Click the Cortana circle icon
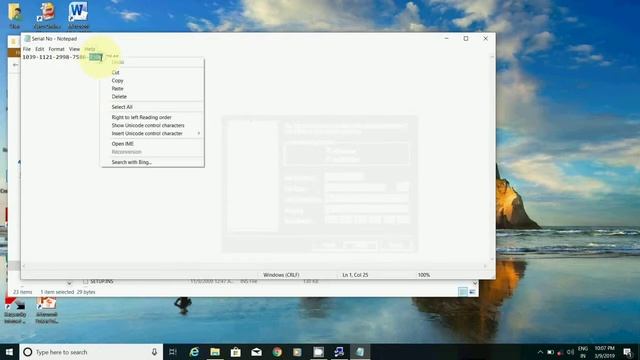Image resolution: width=640 pixels, height=360 pixels. coord(27,352)
